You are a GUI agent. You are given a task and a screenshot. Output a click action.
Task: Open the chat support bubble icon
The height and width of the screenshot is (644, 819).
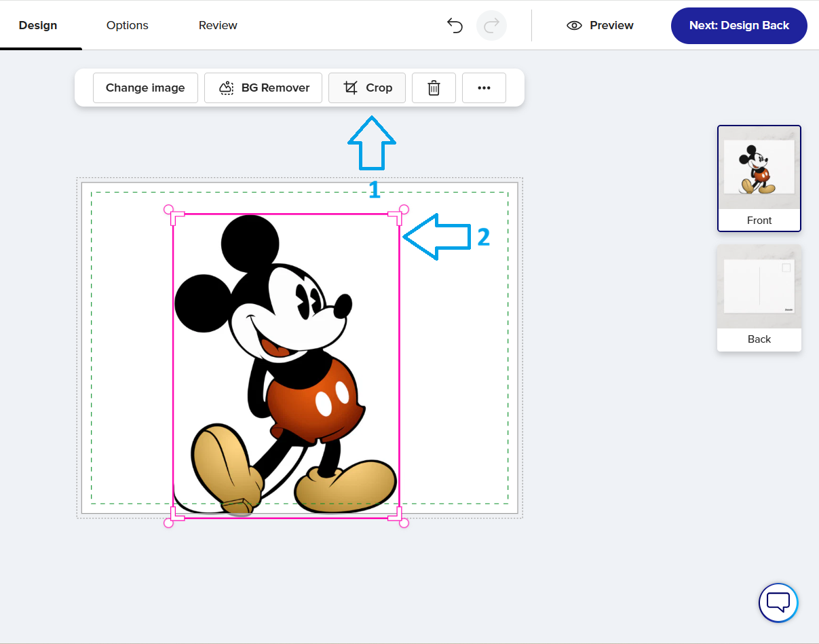point(778,603)
